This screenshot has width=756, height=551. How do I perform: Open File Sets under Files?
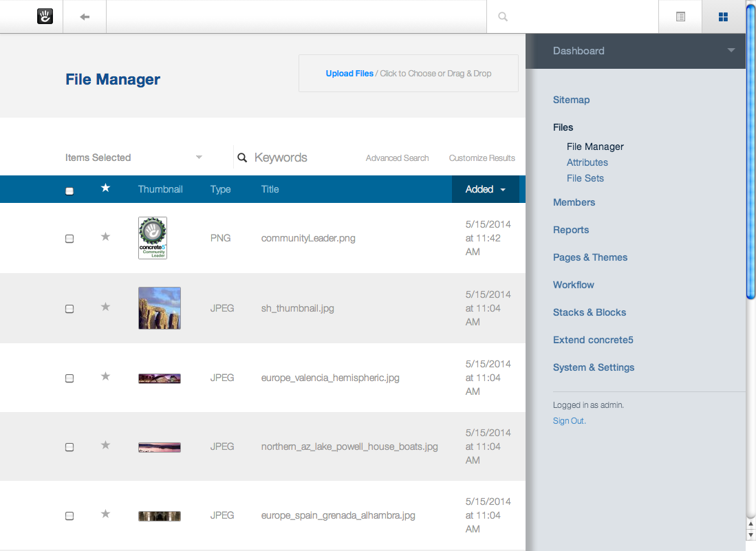585,178
